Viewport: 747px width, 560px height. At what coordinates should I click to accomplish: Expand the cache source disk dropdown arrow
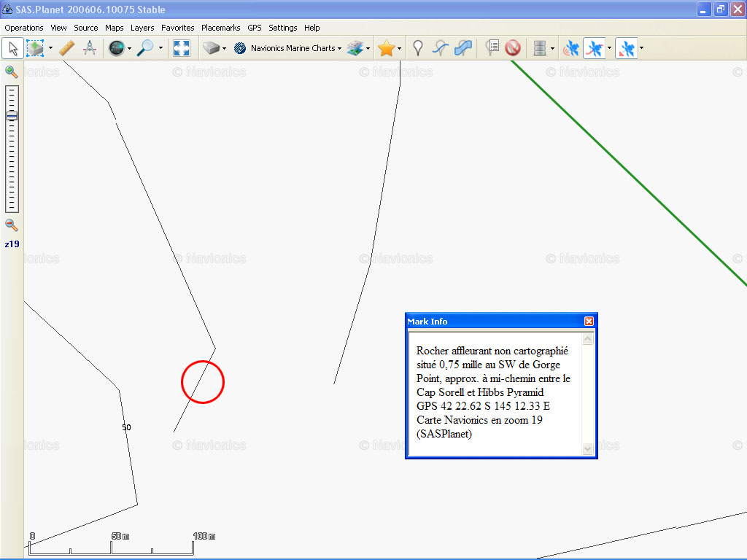point(224,48)
